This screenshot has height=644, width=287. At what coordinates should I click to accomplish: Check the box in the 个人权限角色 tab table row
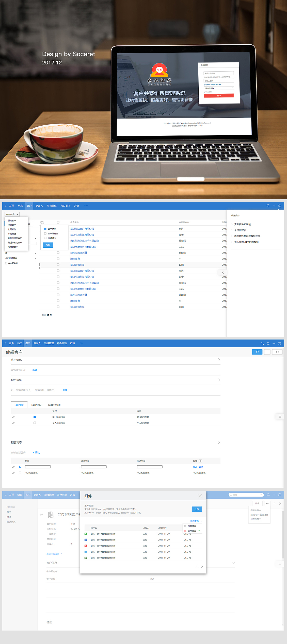click(35, 423)
